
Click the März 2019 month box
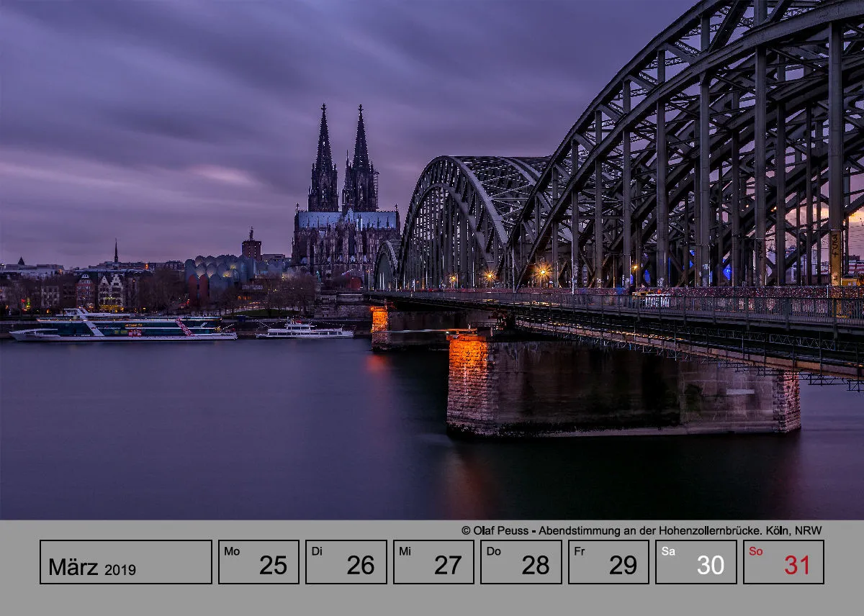pos(126,562)
